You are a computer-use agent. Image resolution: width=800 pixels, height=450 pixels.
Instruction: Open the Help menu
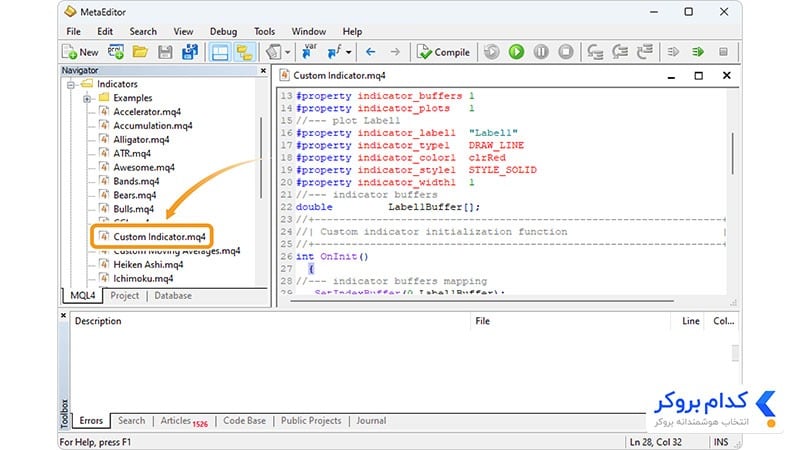(x=352, y=32)
